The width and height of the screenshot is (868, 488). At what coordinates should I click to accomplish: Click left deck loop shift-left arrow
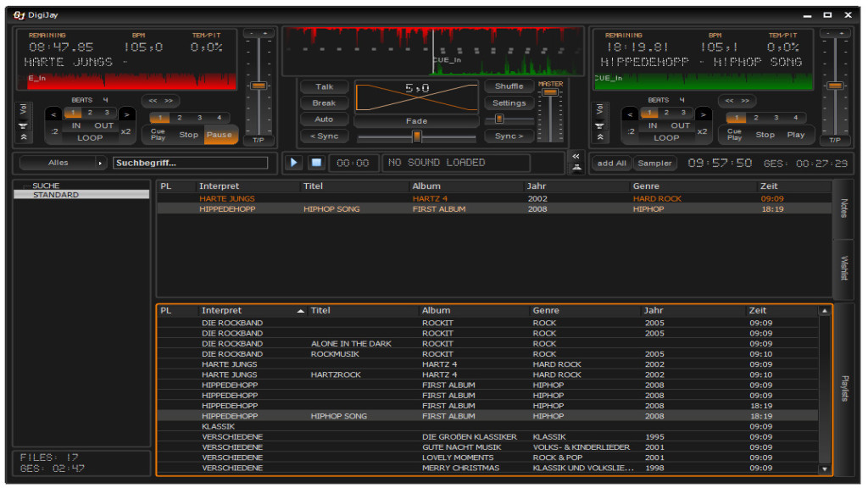coord(53,114)
